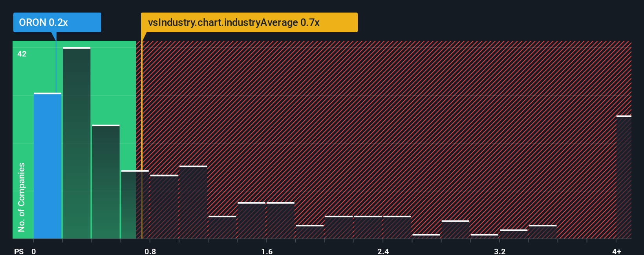Click the orange industry average vertical line
The width and height of the screenshot is (644, 255).
coord(141,140)
